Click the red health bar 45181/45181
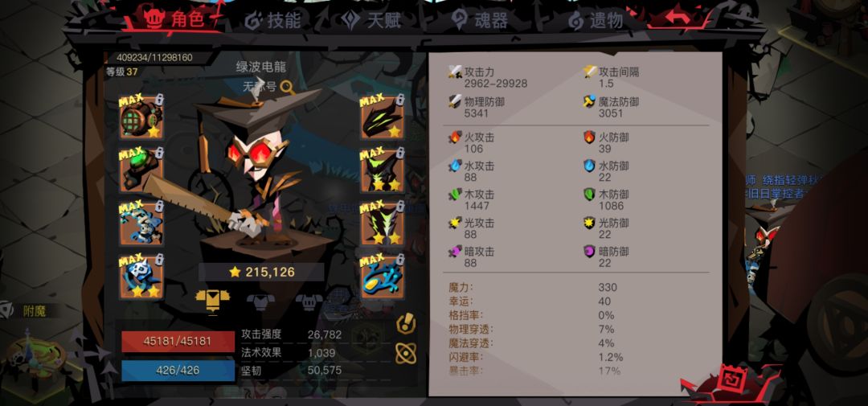868x406 pixels. click(178, 341)
